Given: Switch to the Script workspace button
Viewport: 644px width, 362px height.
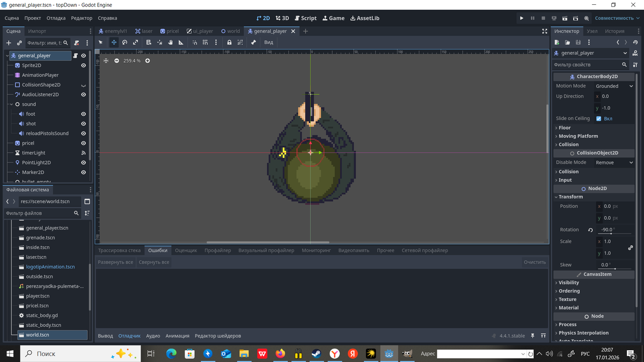Looking at the screenshot, I should coord(305,18).
